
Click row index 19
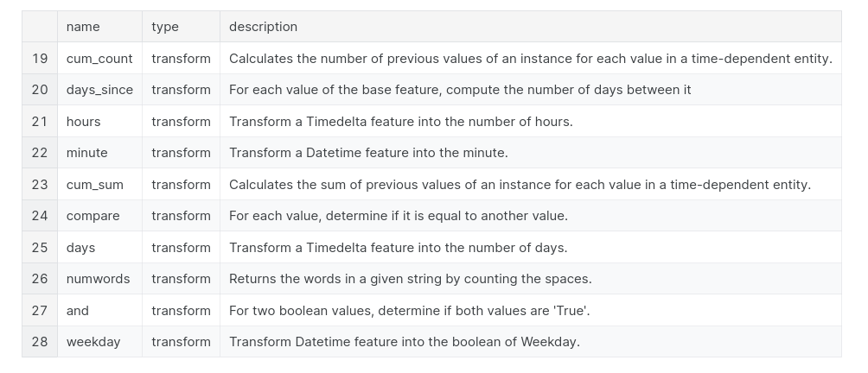pyautogui.click(x=40, y=59)
